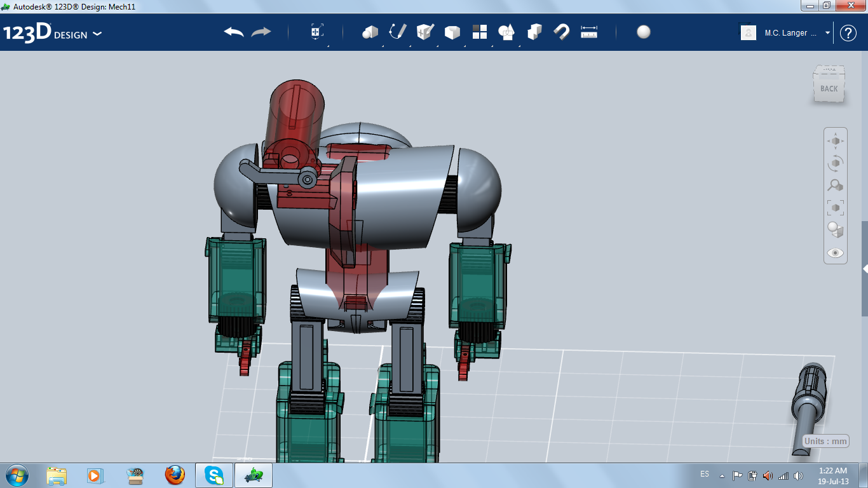This screenshot has width=868, height=488.
Task: Launch Windows Media Player from taskbar
Action: (x=94, y=475)
